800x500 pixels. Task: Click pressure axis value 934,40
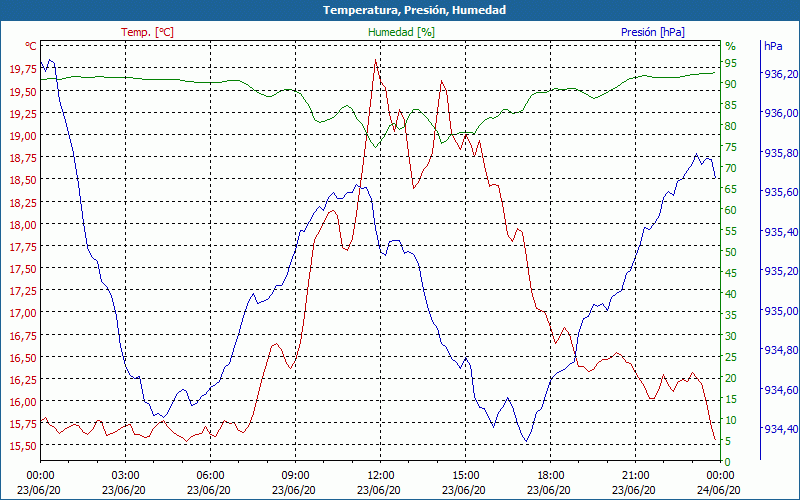tap(781, 429)
